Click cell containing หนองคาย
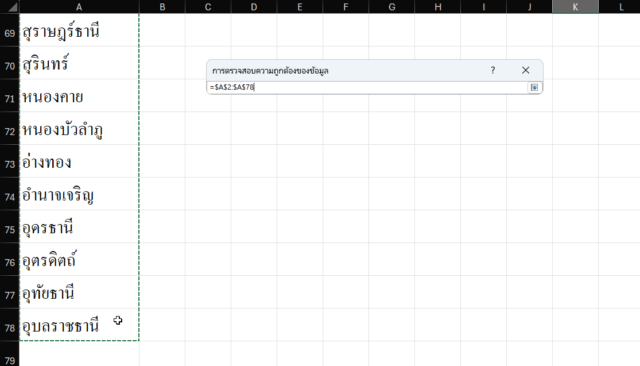Viewport: 640px width, 366px height. pos(79,95)
